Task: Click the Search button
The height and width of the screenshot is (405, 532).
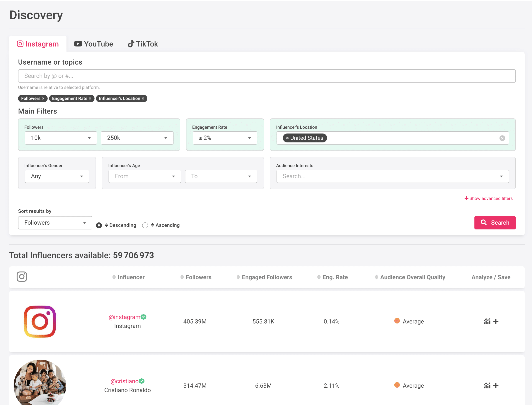Action: (495, 223)
